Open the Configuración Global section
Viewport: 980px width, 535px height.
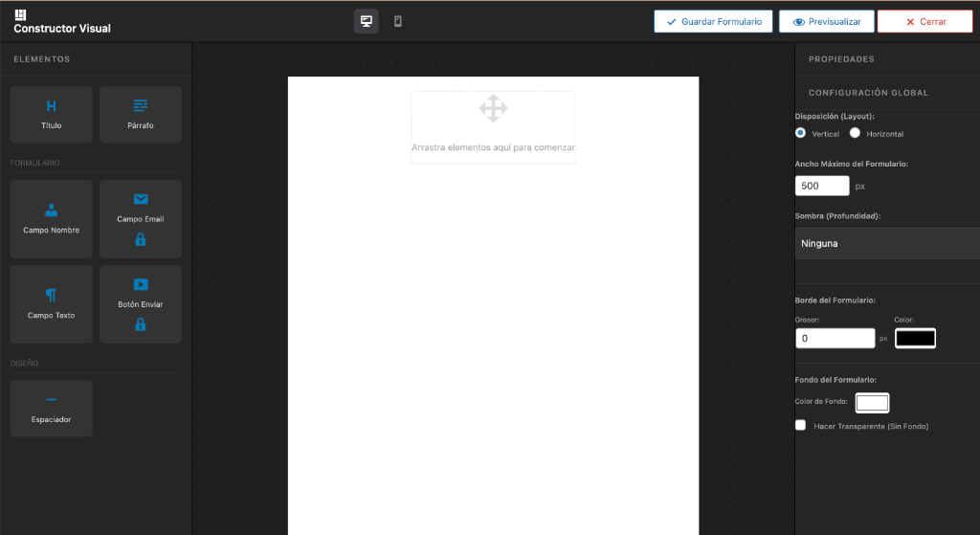pos(868,93)
